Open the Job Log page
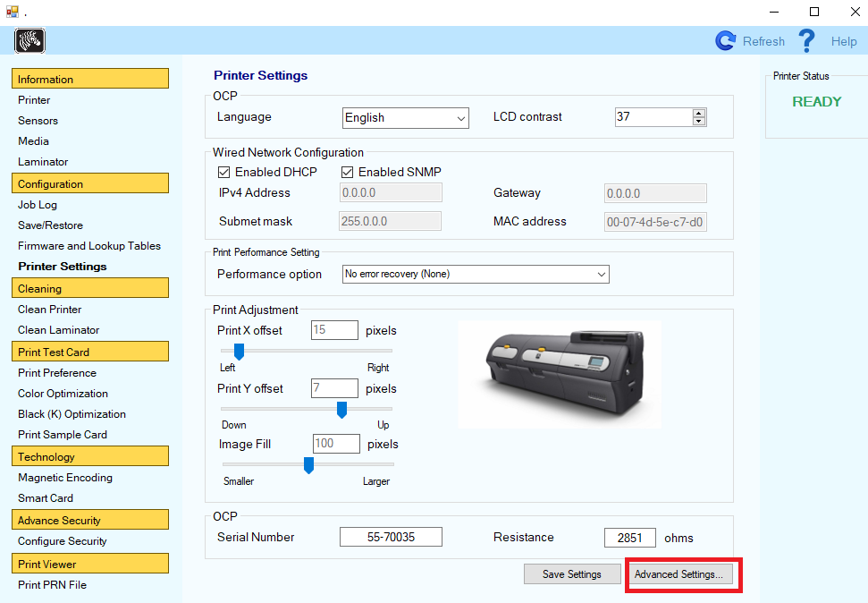Screen dimensions: 868x603 point(37,204)
